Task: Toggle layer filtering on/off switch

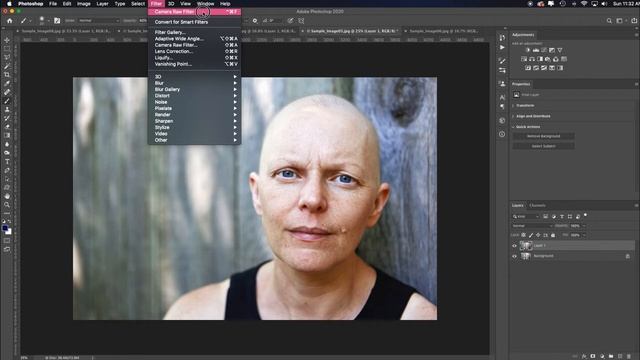Action: [x=585, y=215]
